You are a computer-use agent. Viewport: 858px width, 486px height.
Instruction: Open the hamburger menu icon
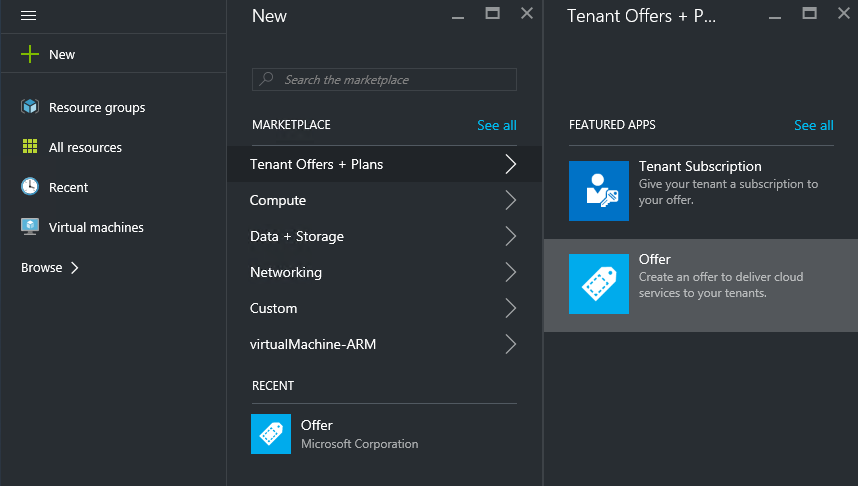[29, 16]
